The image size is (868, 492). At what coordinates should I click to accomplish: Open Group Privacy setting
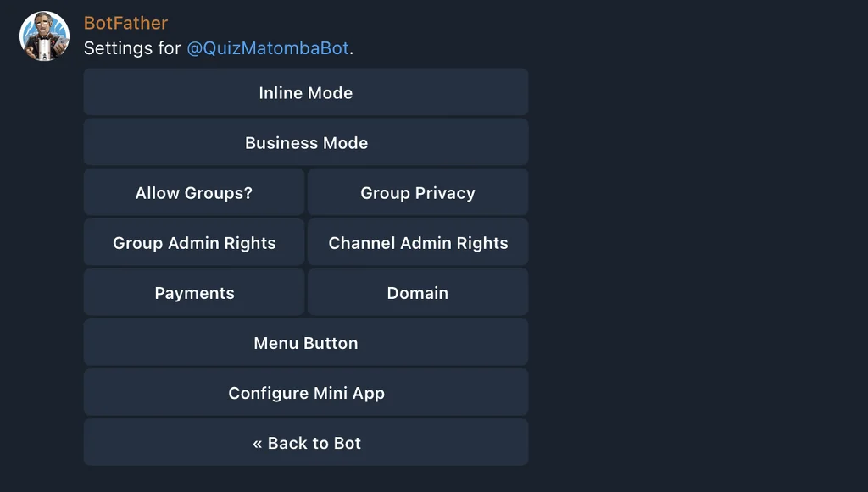coord(417,192)
